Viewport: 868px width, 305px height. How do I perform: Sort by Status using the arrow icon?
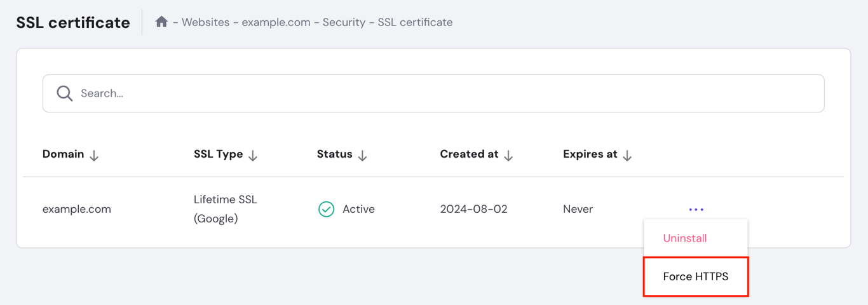coord(362,155)
